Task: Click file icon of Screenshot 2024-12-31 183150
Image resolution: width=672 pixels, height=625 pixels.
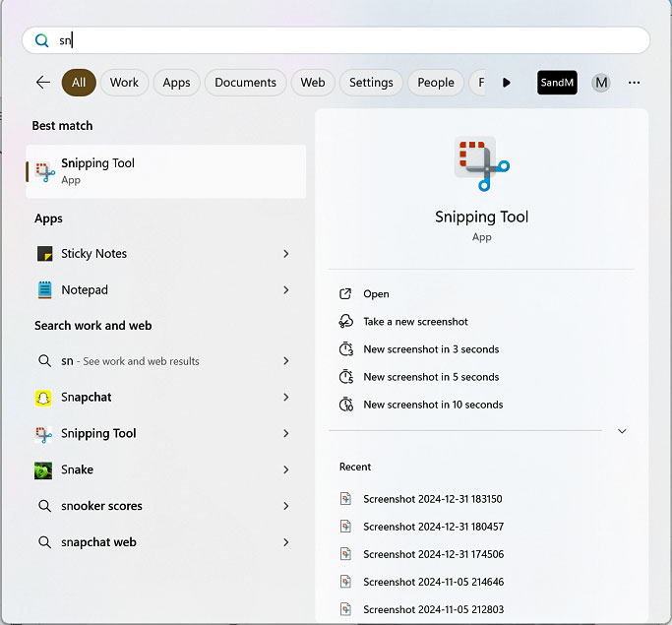Action: coord(345,499)
